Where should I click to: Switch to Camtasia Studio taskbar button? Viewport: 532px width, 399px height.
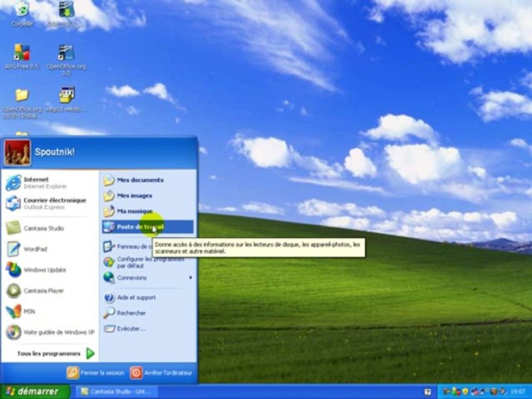click(x=117, y=392)
